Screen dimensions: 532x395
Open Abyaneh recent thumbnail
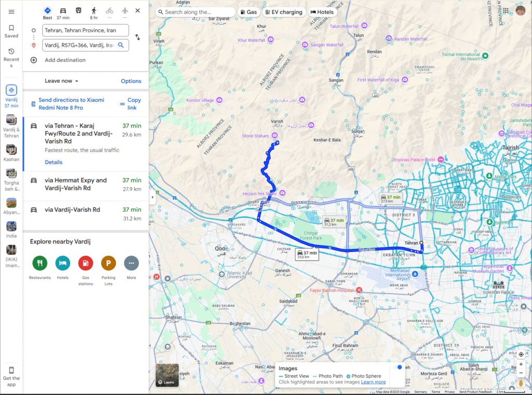(11, 206)
